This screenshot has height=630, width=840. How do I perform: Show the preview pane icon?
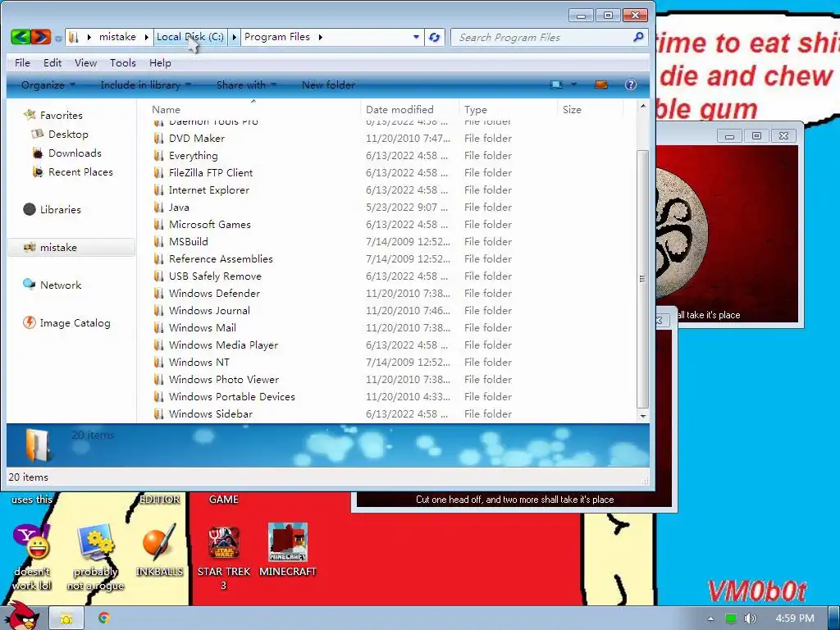tap(601, 84)
